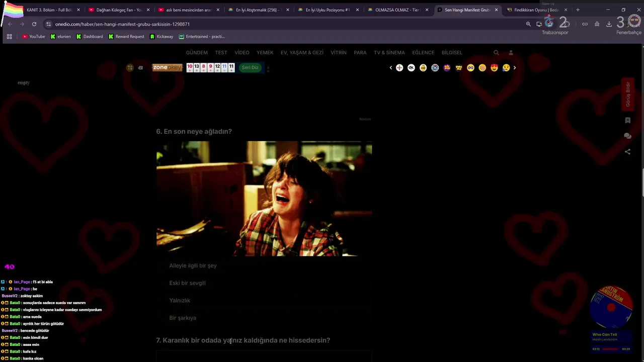Viewport: 644px width, 362px height.
Task: Open VİDEO menu section
Action: pyautogui.click(x=242, y=52)
